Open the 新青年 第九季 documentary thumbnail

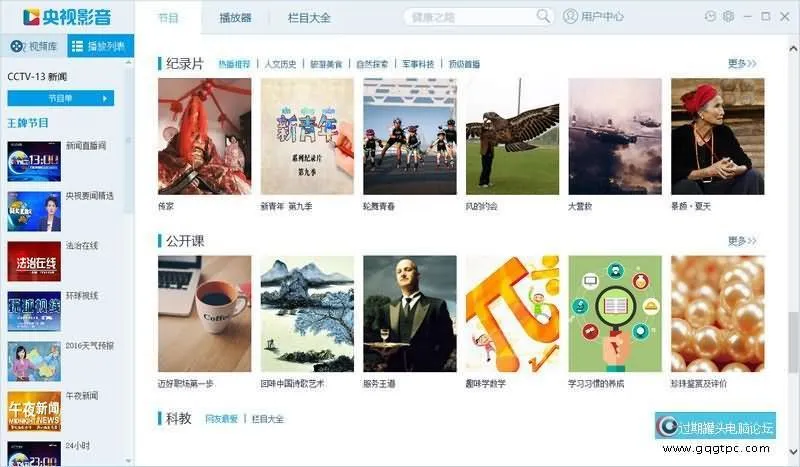(x=307, y=136)
